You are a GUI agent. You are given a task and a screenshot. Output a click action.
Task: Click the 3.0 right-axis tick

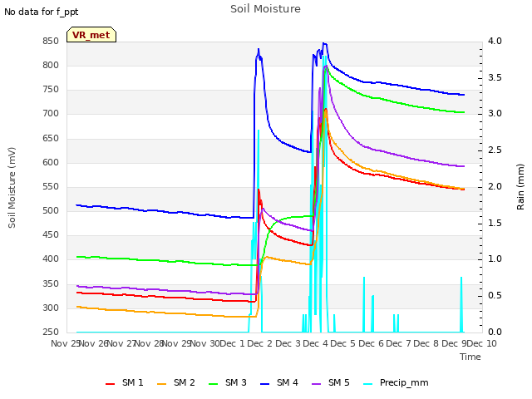(495, 114)
